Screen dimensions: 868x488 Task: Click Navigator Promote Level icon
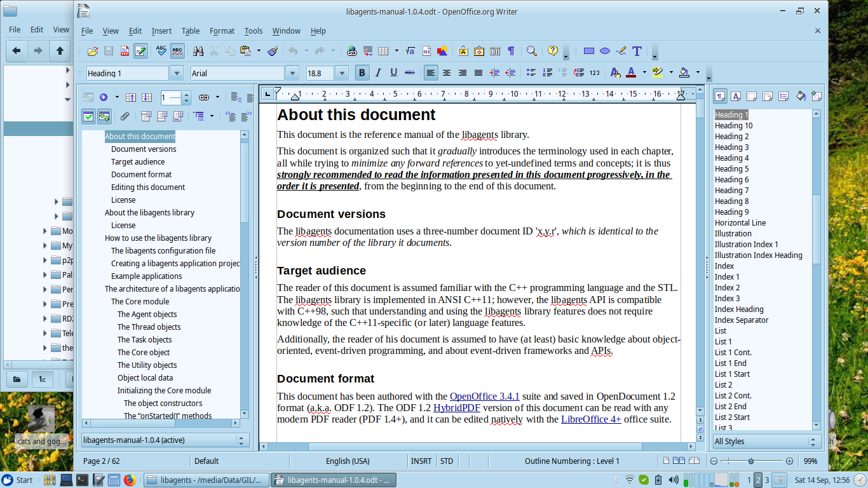tap(231, 116)
